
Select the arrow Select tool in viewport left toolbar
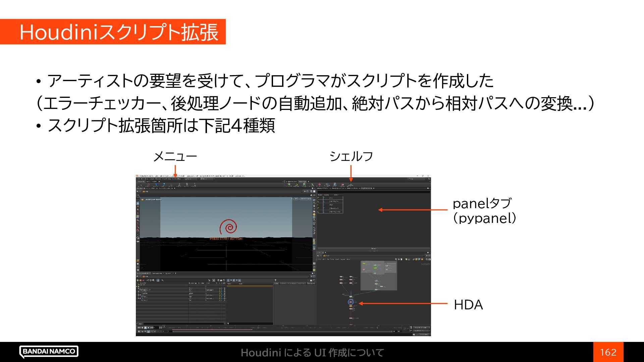coord(138,200)
